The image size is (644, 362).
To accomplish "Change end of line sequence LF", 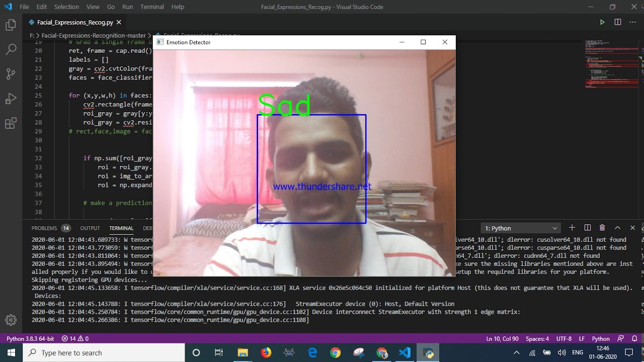I will (x=582, y=338).
